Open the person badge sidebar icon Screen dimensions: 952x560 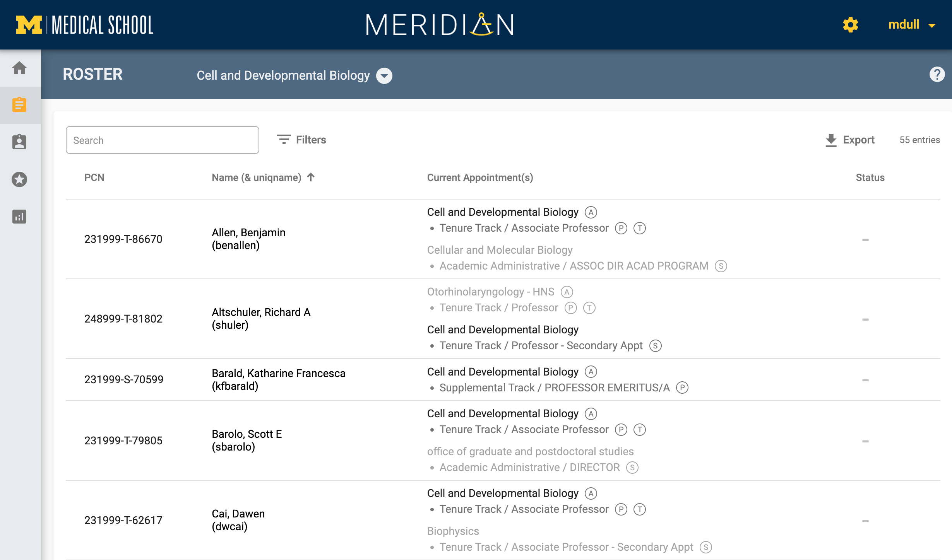(19, 142)
